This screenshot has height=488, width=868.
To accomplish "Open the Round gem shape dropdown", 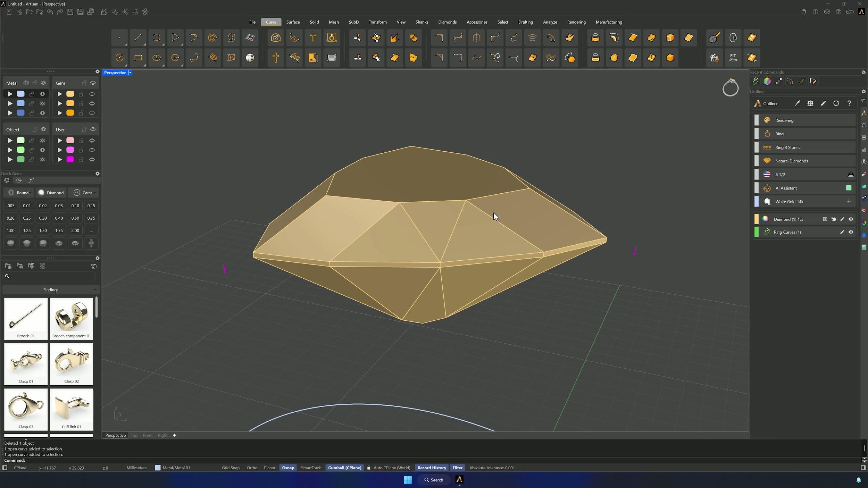I will [19, 193].
